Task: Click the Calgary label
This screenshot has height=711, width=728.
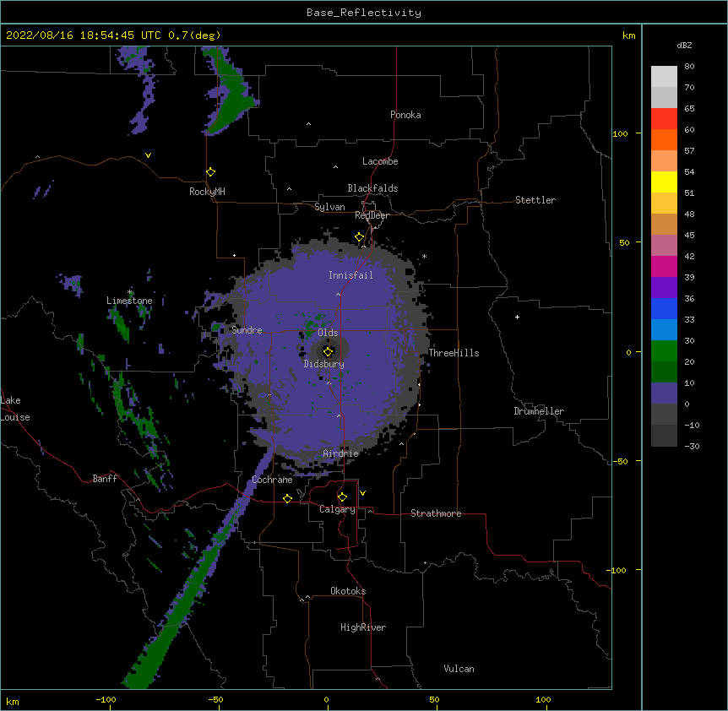Action: tap(337, 509)
